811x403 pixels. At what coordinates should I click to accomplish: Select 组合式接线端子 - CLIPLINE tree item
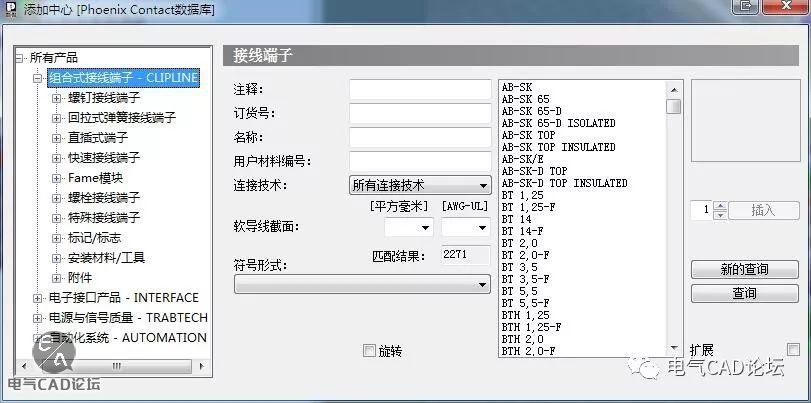[123, 78]
